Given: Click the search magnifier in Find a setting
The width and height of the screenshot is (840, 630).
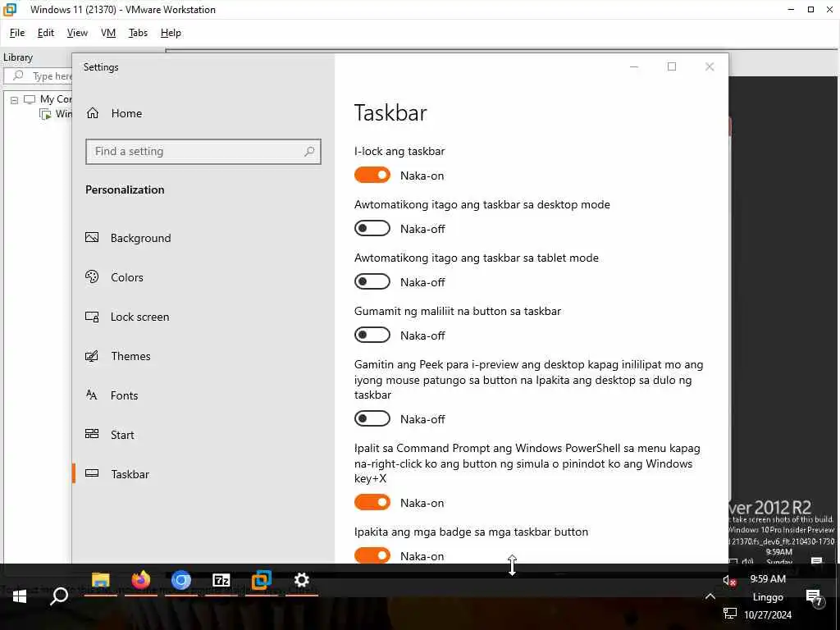Looking at the screenshot, I should pyautogui.click(x=309, y=152).
